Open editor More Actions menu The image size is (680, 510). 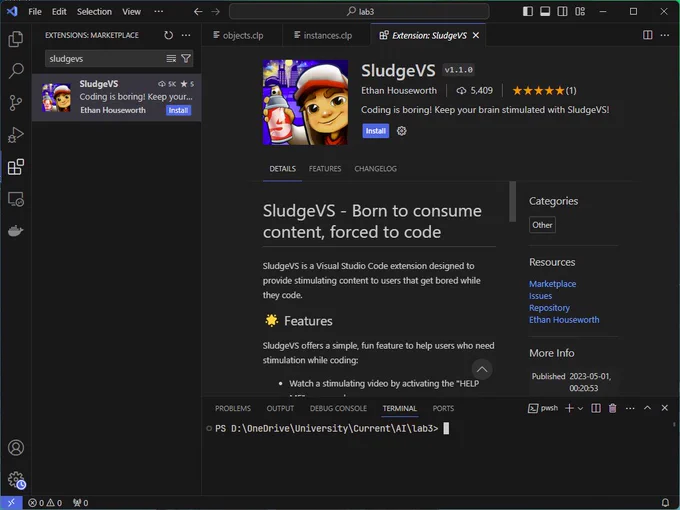tap(665, 35)
